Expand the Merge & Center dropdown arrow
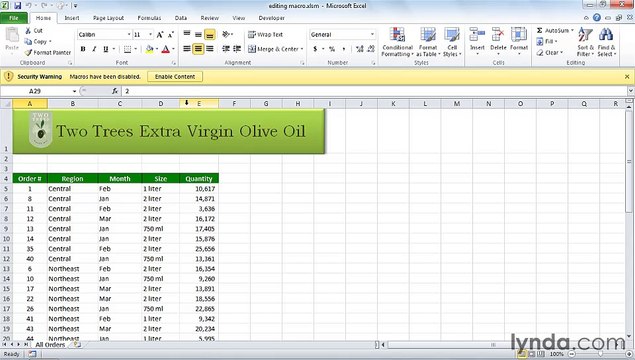 (x=302, y=49)
